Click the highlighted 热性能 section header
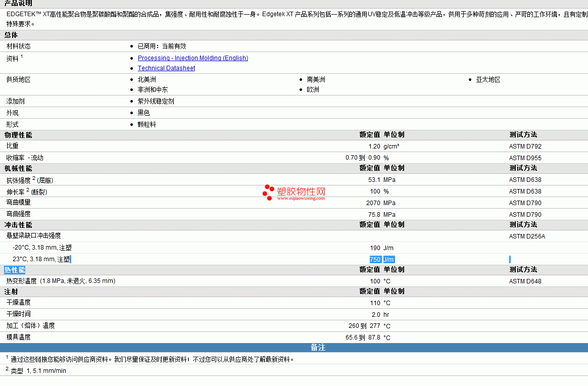This screenshot has height=386, width=588. coord(15,270)
